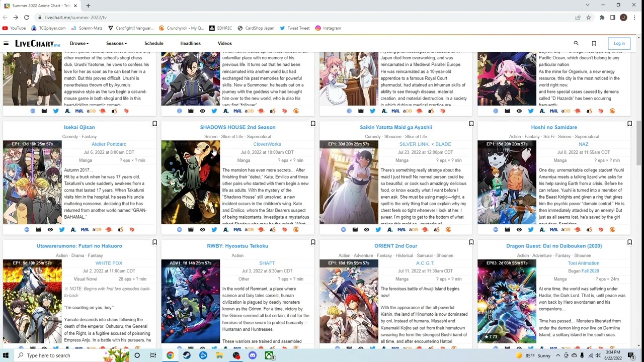Open the AniSearch icon under Saikin Yatotta Maid ga Ayashii
This screenshot has height=362, width=644.
click(436, 230)
